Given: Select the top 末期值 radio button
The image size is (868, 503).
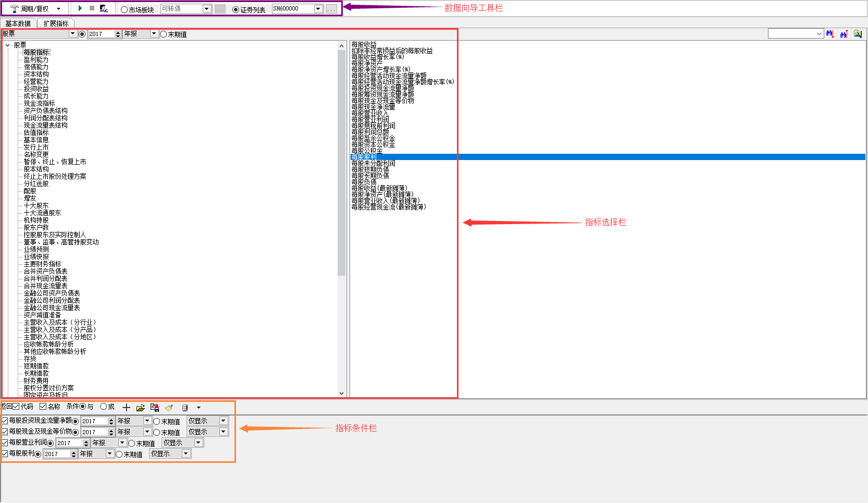Looking at the screenshot, I should click(x=164, y=34).
